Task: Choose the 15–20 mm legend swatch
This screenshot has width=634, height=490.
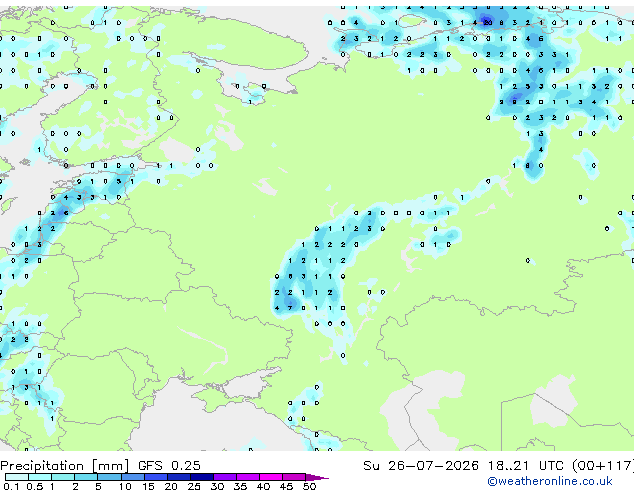Action: click(x=155, y=477)
